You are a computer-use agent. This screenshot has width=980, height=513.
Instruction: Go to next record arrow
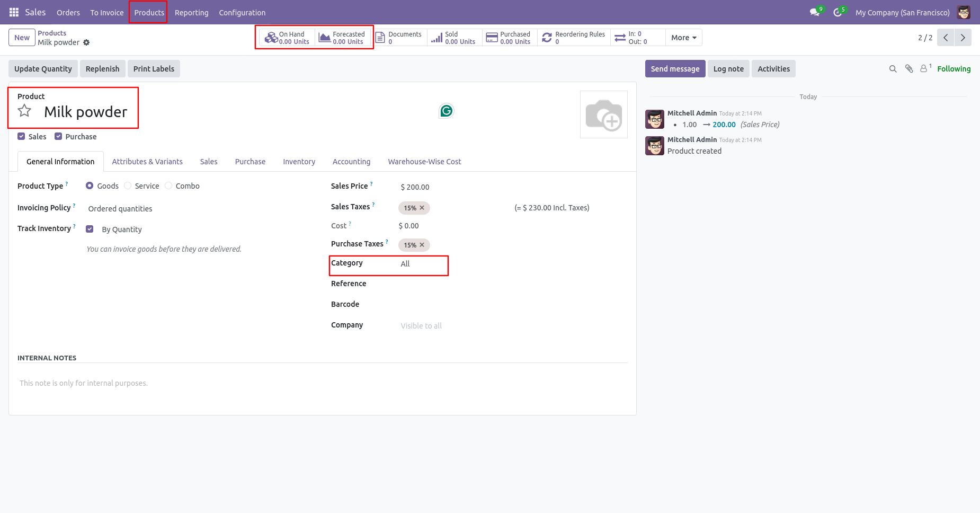tap(963, 38)
